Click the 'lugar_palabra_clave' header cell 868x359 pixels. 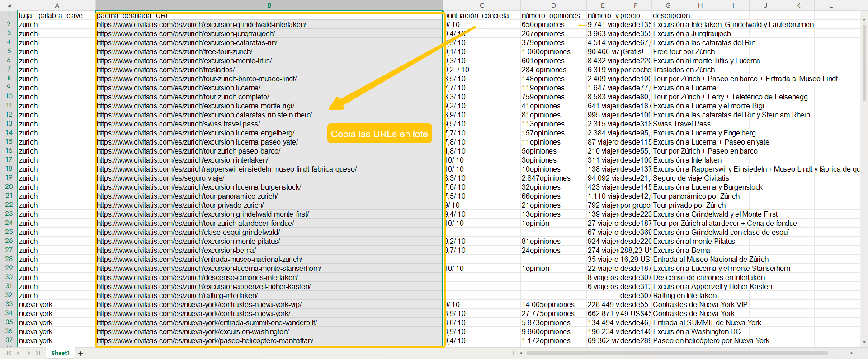(57, 15)
